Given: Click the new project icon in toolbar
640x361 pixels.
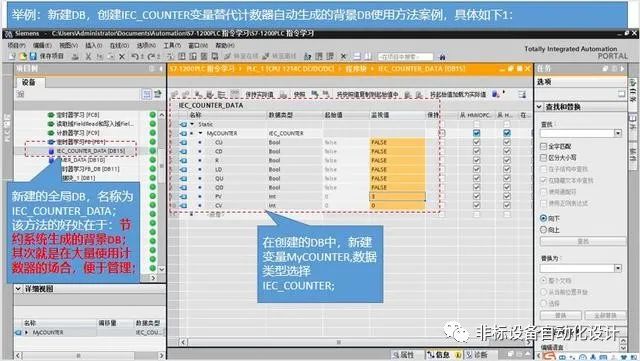Looking at the screenshot, I should [13, 56].
